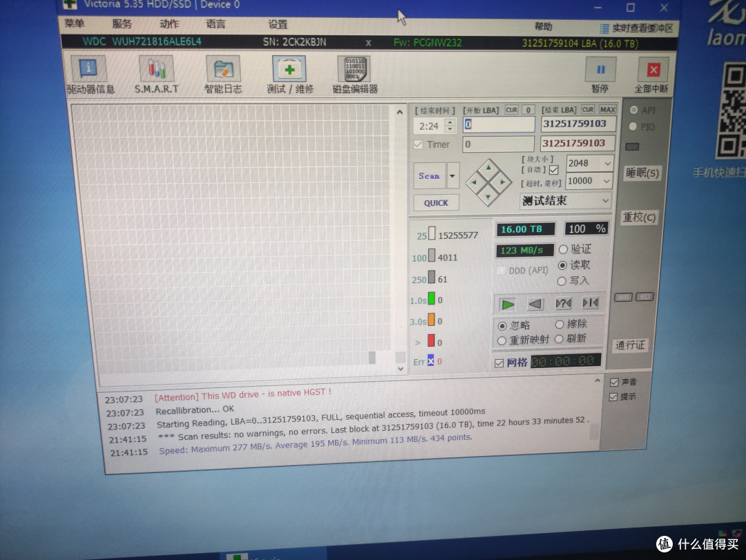Open the Scan button dropdown arrow
This screenshot has width=746, height=560.
[x=452, y=176]
